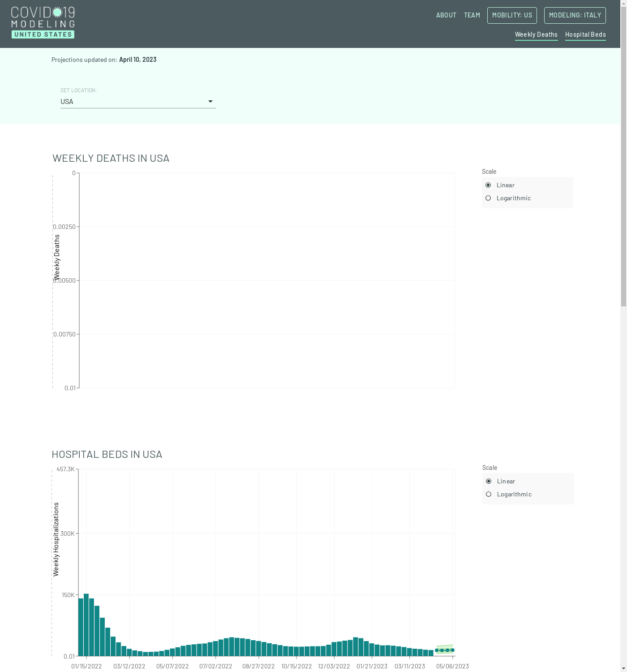627x672 pixels.
Task: Open the ABOUT page
Action: (446, 15)
